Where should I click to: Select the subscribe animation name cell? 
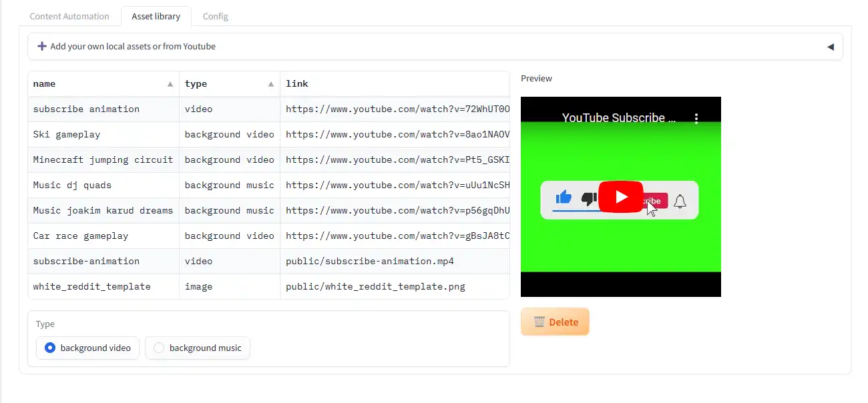[103, 109]
